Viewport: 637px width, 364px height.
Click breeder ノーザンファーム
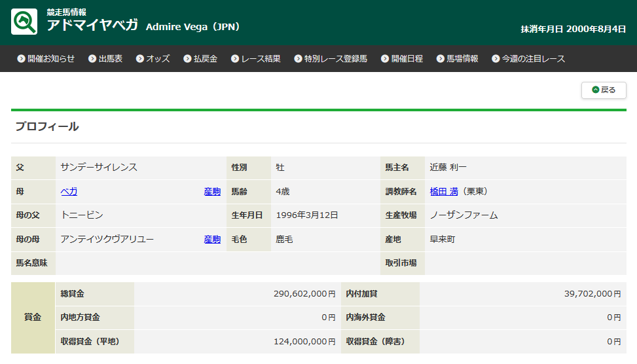click(464, 215)
